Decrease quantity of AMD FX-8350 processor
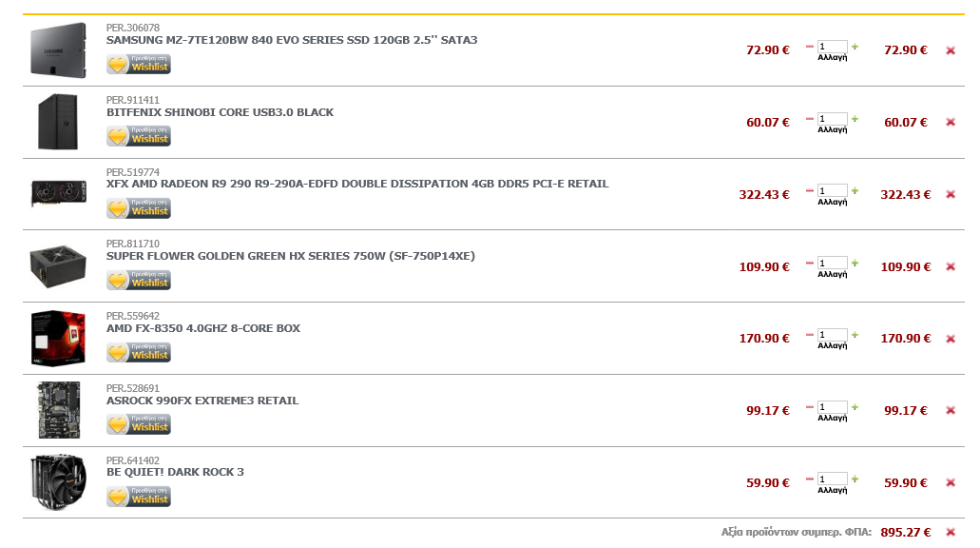The image size is (980, 548). pyautogui.click(x=809, y=335)
